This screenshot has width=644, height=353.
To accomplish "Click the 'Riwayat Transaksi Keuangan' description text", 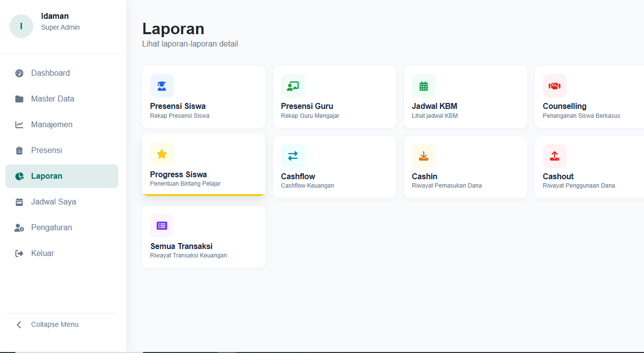I will pyautogui.click(x=189, y=255).
